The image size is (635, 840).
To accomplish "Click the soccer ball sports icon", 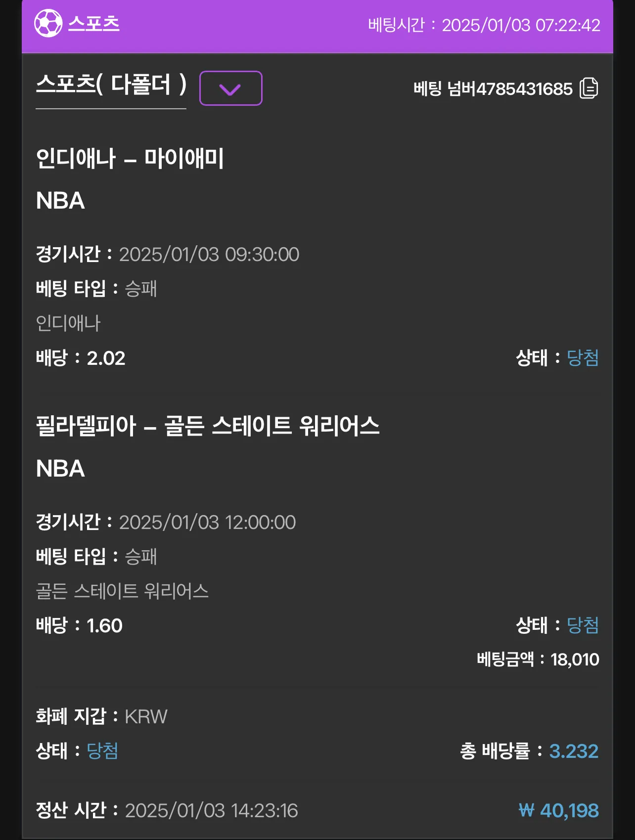I will pyautogui.click(x=48, y=23).
